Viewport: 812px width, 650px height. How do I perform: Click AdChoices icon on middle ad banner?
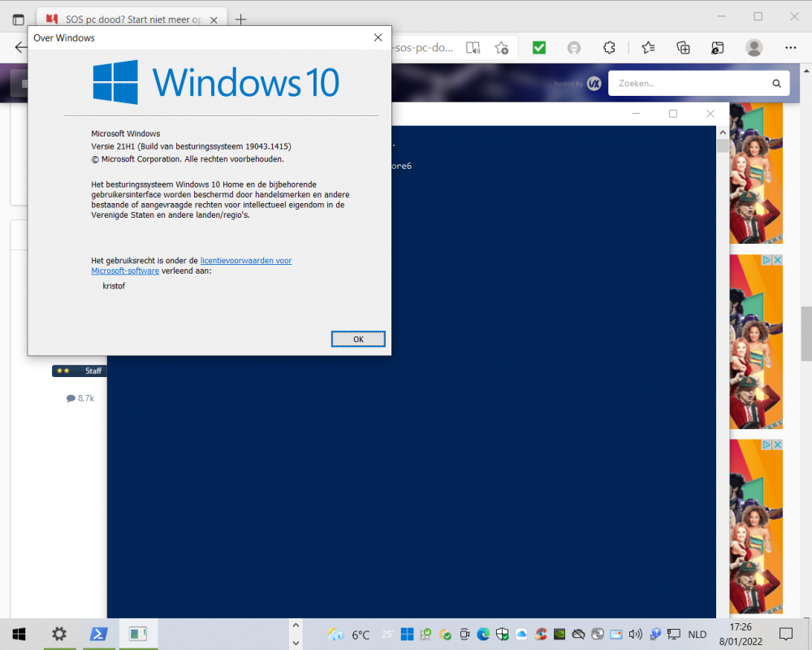pos(767,260)
